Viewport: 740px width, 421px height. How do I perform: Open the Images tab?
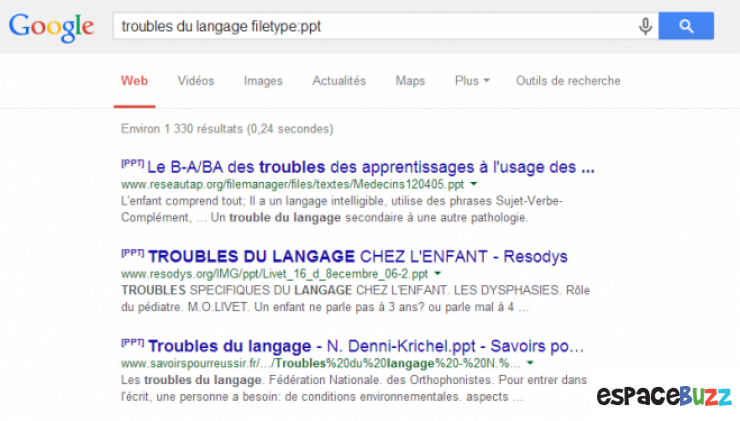tap(263, 81)
